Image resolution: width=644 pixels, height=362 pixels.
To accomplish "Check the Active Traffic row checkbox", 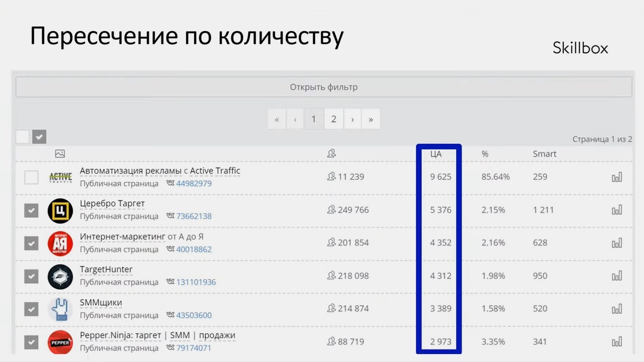I will [31, 177].
